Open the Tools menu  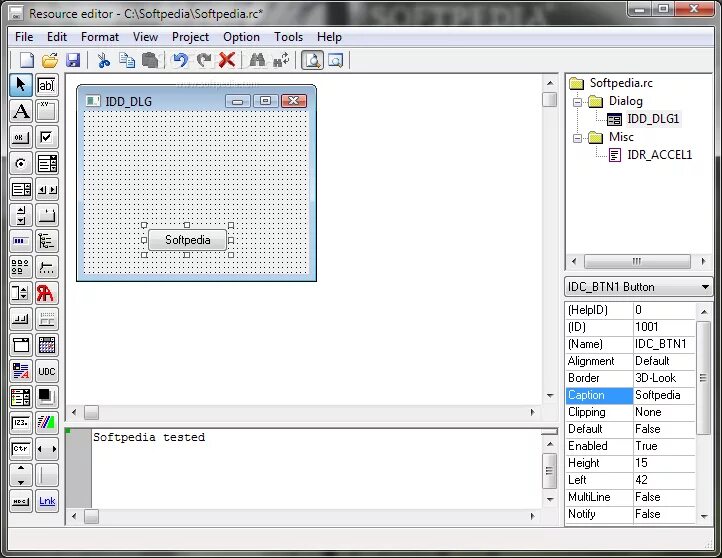(288, 37)
